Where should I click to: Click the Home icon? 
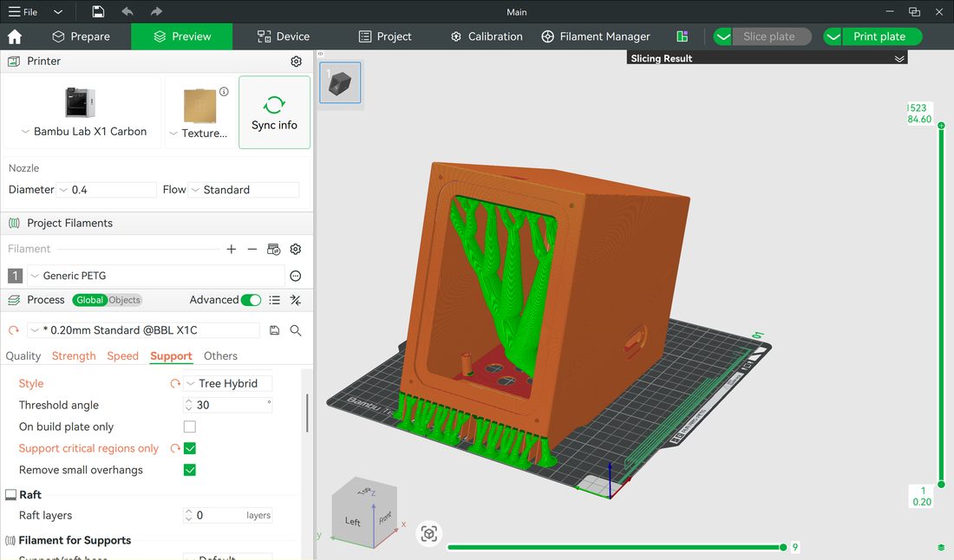(15, 36)
